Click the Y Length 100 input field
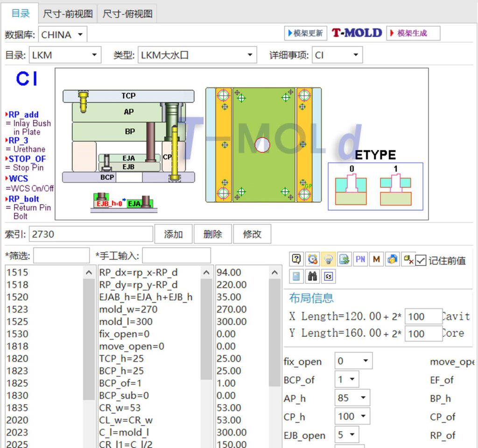 [423, 334]
